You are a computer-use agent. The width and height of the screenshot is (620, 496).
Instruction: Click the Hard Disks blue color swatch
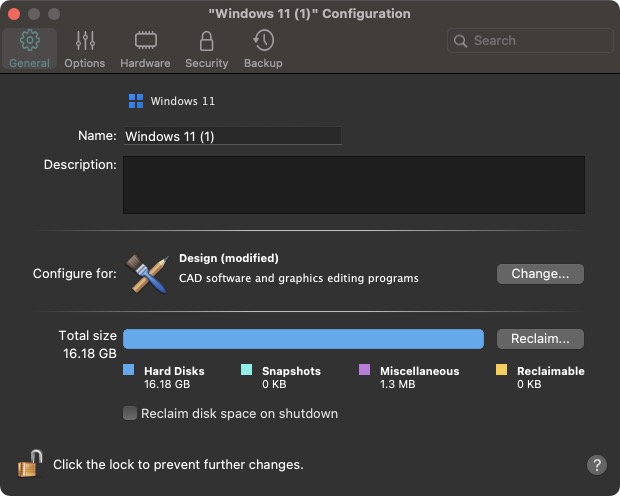pos(129,370)
